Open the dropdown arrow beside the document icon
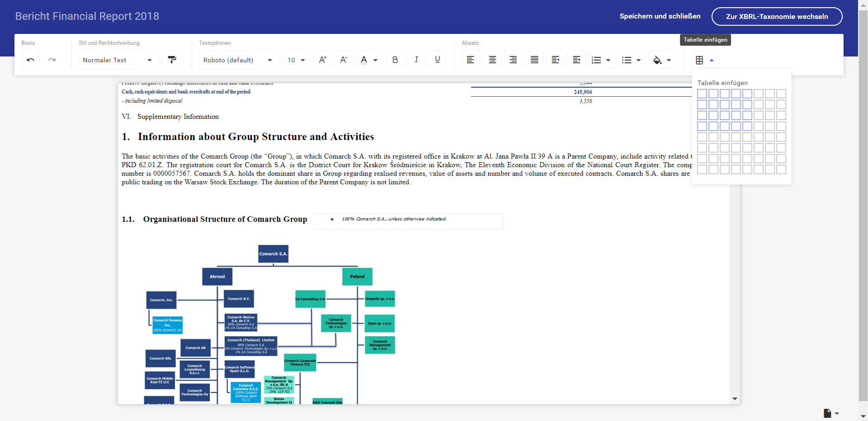The image size is (868, 421). pos(837,413)
